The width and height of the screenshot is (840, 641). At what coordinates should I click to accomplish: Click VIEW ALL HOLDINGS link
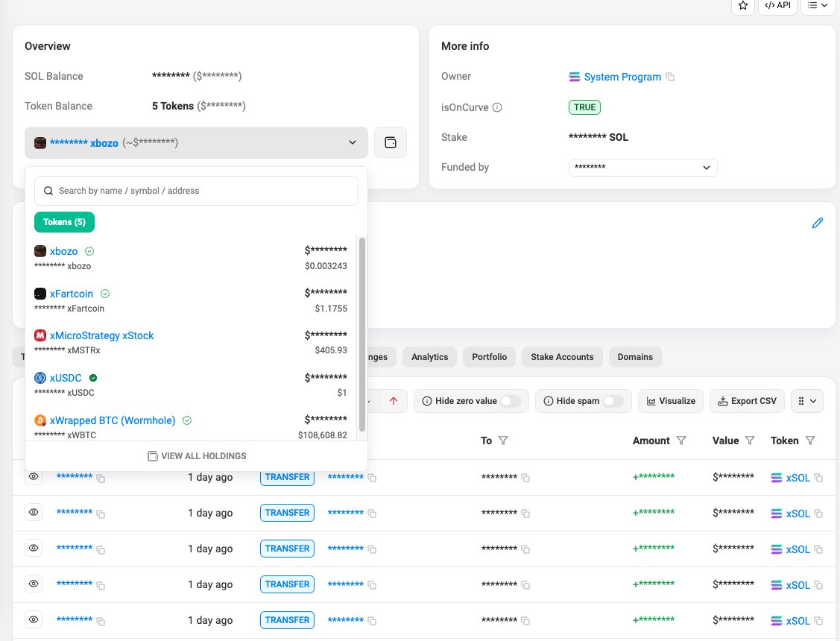197,456
